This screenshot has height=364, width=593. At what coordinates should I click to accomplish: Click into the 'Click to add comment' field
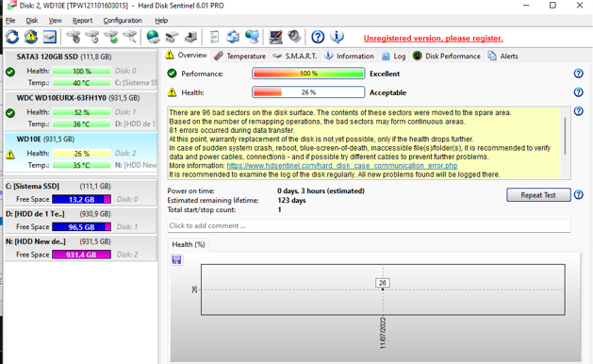click(x=369, y=226)
